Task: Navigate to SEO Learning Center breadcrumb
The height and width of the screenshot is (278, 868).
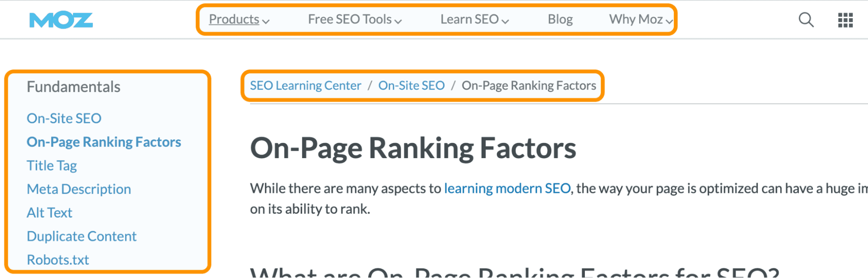Action: (x=305, y=85)
